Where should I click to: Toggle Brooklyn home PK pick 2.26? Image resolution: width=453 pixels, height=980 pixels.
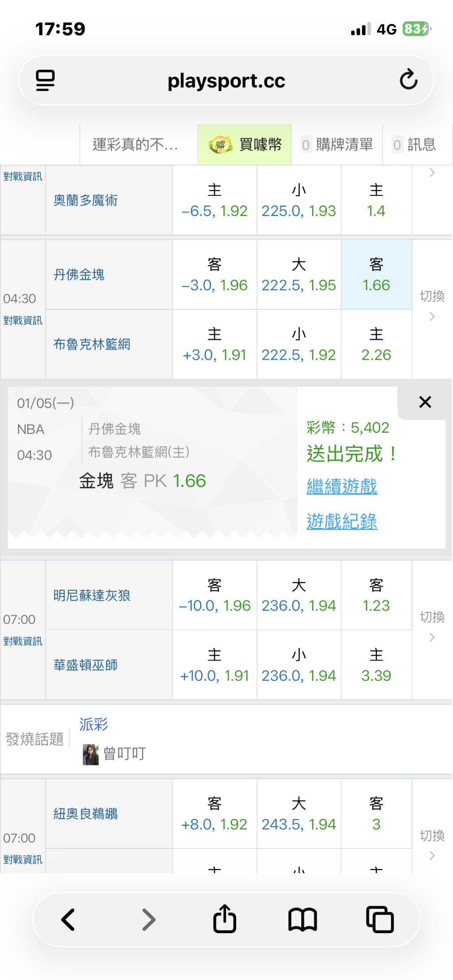(x=376, y=345)
